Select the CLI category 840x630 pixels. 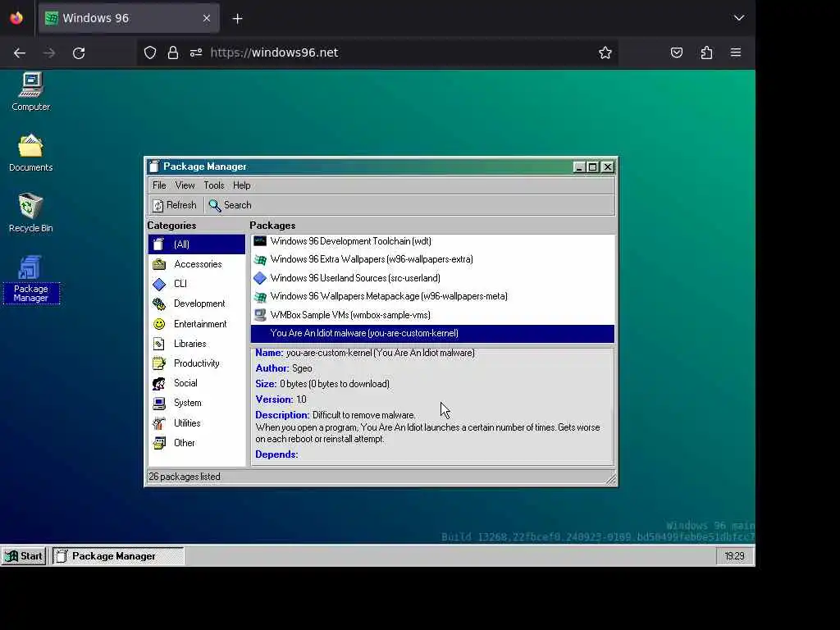click(197, 284)
